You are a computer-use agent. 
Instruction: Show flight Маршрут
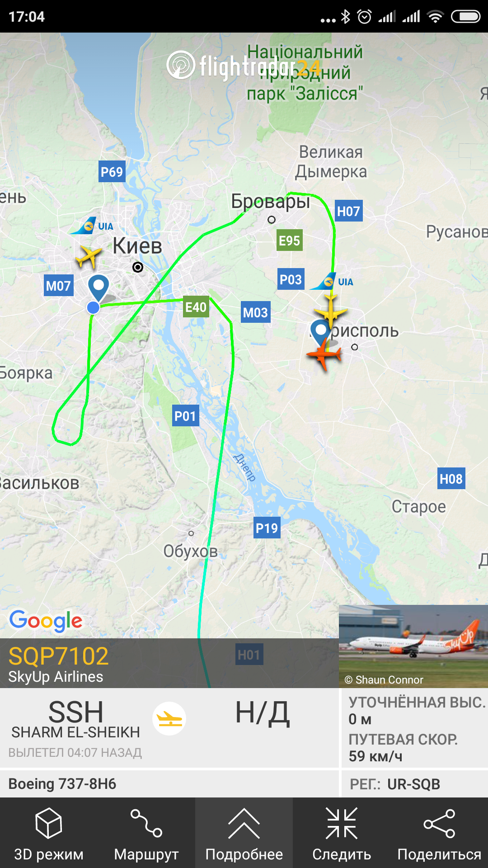146,833
